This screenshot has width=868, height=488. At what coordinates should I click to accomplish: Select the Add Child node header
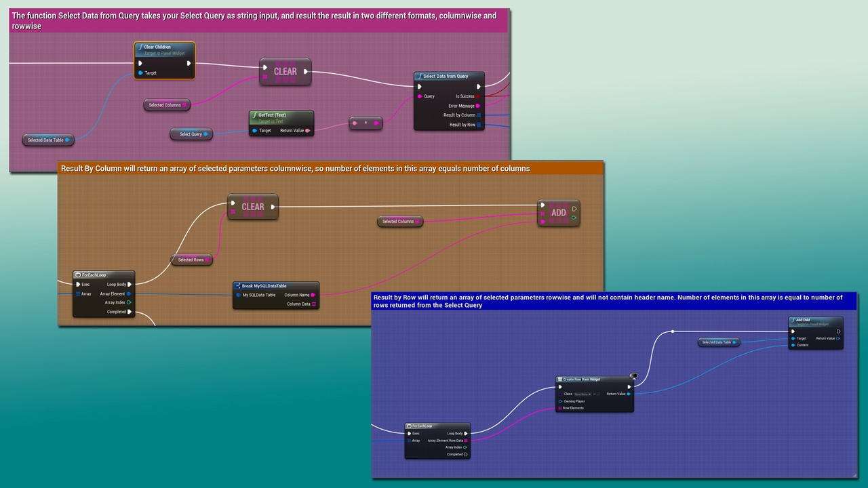[x=816, y=321]
